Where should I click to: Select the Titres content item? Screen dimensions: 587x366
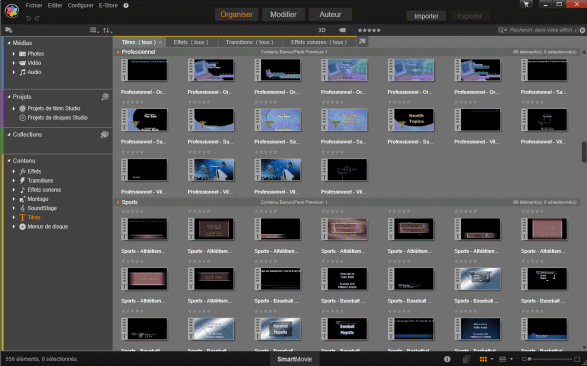pyautogui.click(x=34, y=217)
